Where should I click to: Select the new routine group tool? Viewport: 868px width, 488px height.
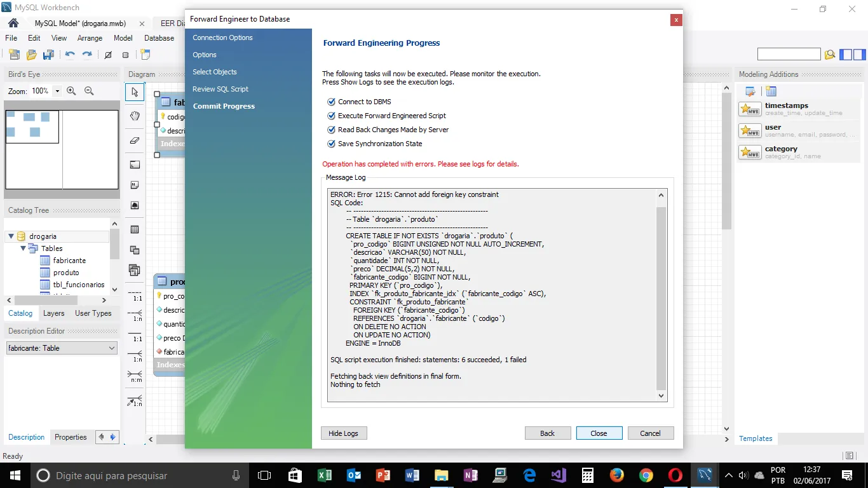pos(134,270)
